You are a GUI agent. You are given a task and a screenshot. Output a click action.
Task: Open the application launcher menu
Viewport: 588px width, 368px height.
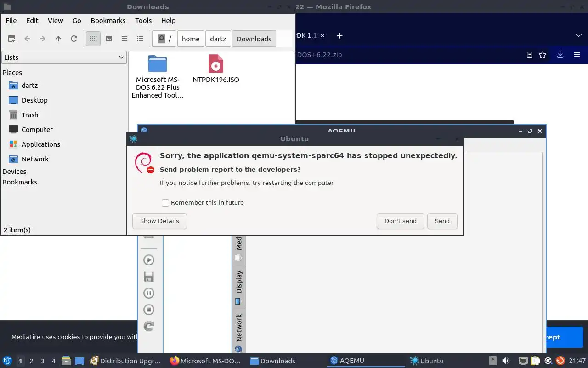tap(7, 361)
